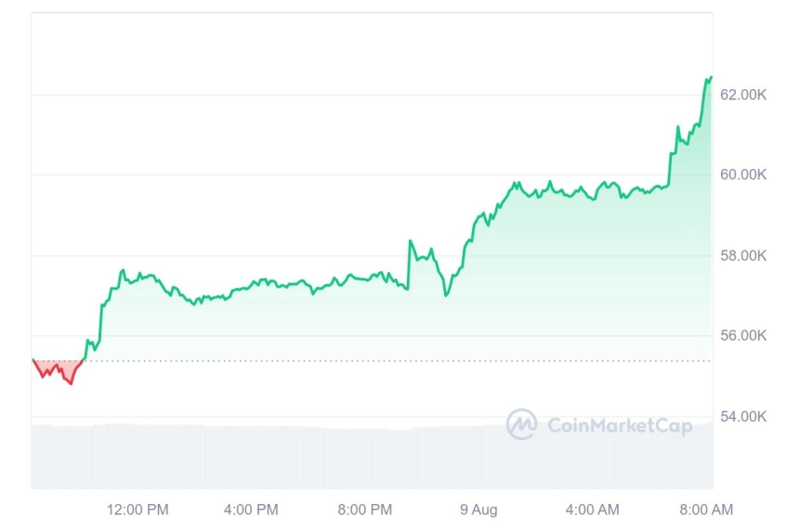
Task: Select the 9 Aug date axis label
Action: (478, 510)
